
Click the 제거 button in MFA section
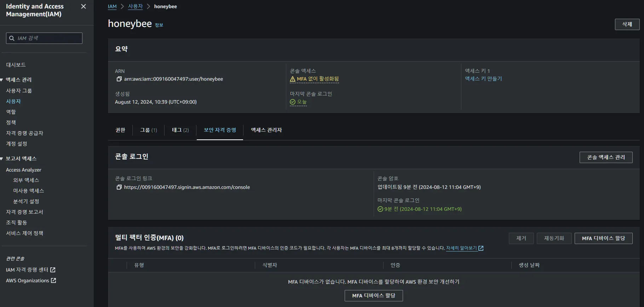tap(521, 238)
